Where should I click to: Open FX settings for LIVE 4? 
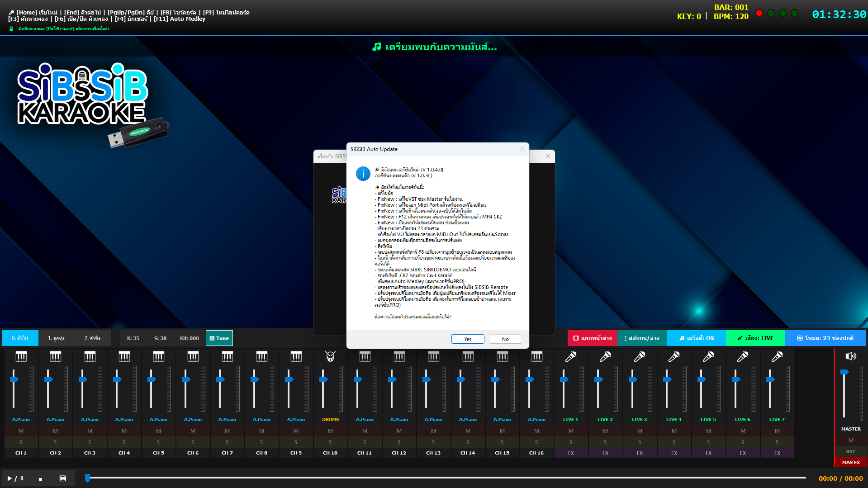point(674,453)
